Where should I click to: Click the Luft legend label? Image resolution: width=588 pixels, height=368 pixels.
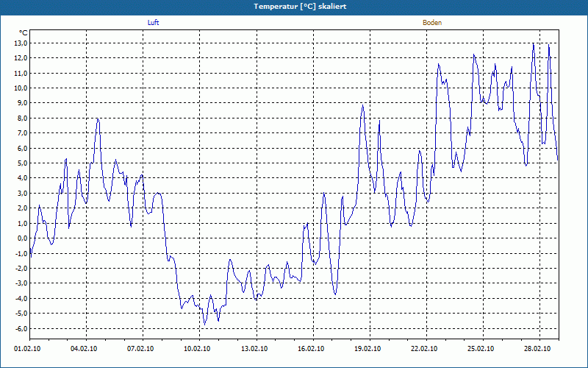pyautogui.click(x=153, y=23)
